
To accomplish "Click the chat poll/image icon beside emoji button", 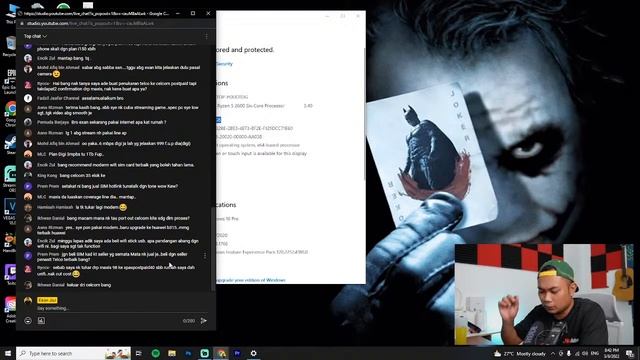I will (x=41, y=321).
